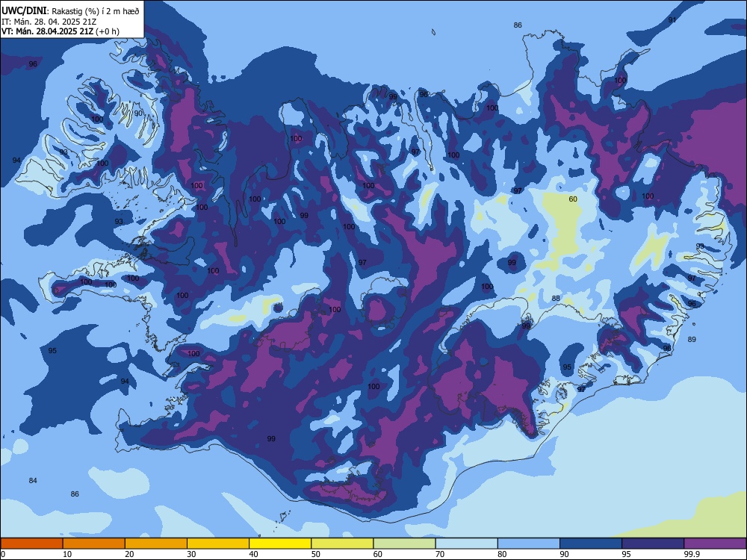Select the 50–60 legend swatch
Screen dimensions: 747x560
(x=343, y=544)
